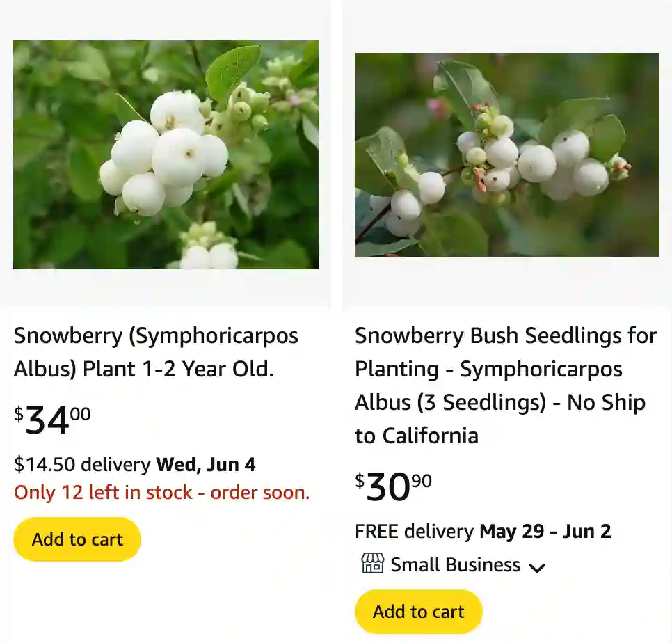Screen dimensions: 672x643
Task: Collapse the Small Business dropdown arrow
Action: point(536,567)
